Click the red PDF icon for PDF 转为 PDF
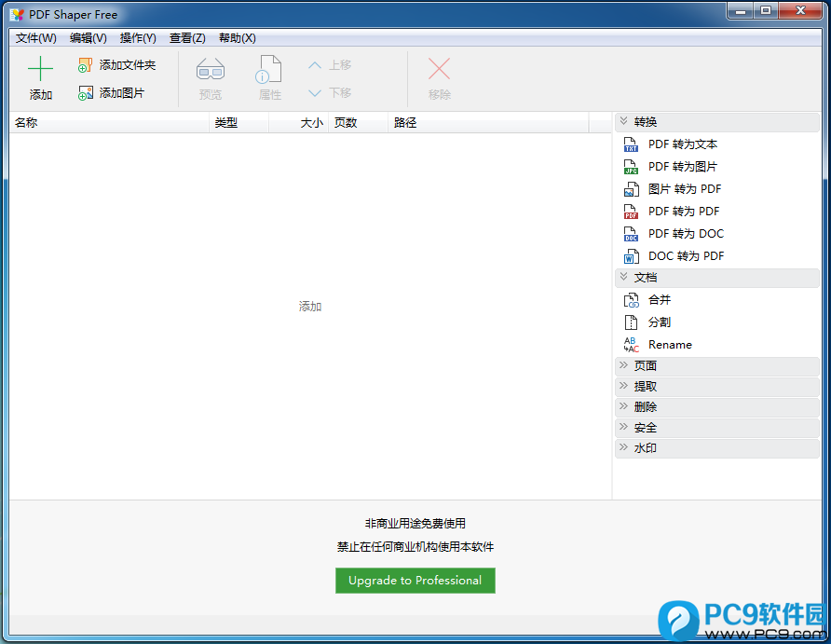The image size is (831, 644). point(631,212)
